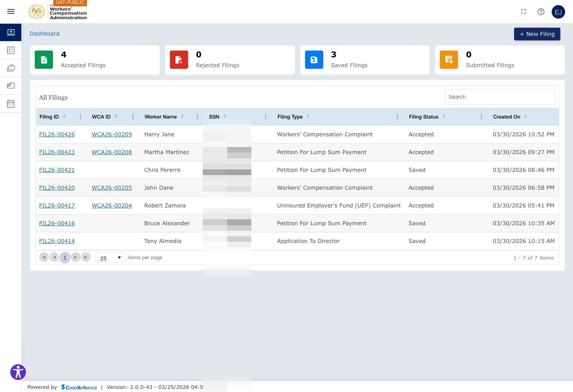This screenshot has height=392, width=573.
Task: Focus the All Filings search field
Action: 500,97
